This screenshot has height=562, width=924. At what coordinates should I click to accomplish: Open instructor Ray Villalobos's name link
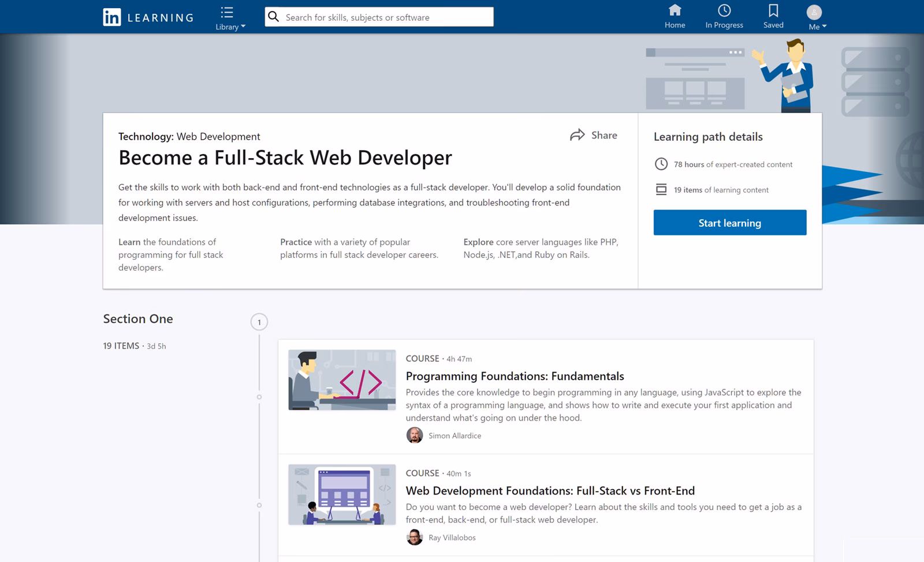[x=452, y=538]
